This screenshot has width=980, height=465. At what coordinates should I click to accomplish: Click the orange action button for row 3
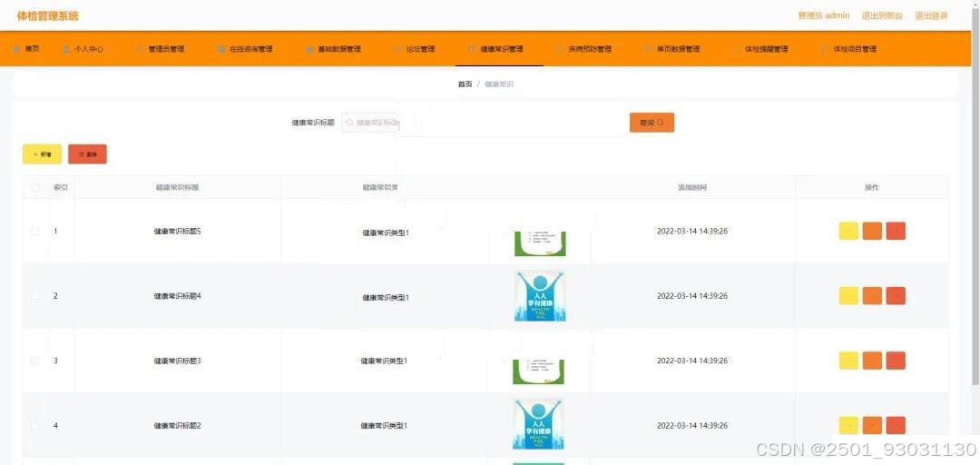872,361
